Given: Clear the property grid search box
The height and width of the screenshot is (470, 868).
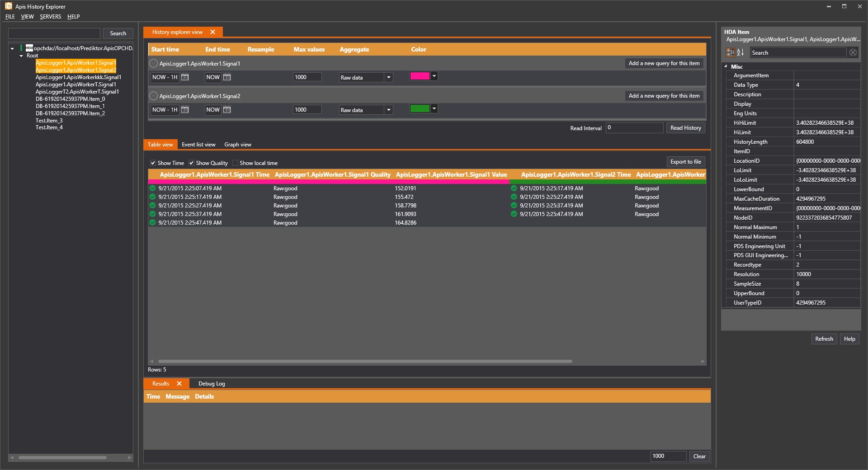Looking at the screenshot, I should click(x=853, y=52).
